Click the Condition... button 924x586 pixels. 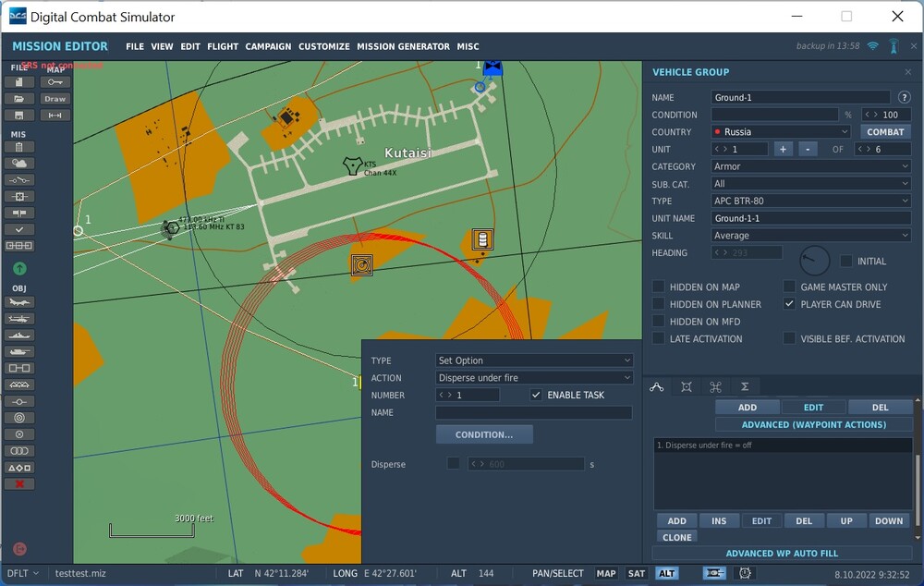(x=484, y=434)
